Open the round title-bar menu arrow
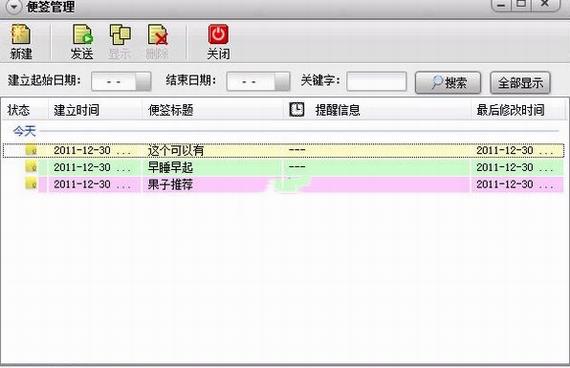570x368 pixels. [x=14, y=7]
